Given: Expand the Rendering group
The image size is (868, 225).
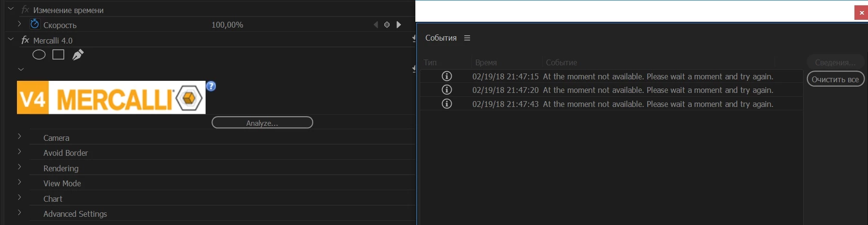Looking at the screenshot, I should (19, 167).
